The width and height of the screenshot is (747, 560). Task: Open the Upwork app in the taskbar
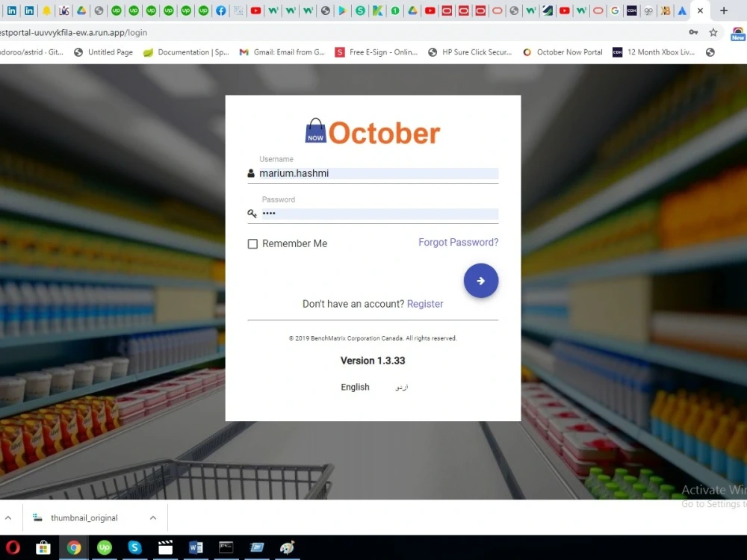[105, 547]
